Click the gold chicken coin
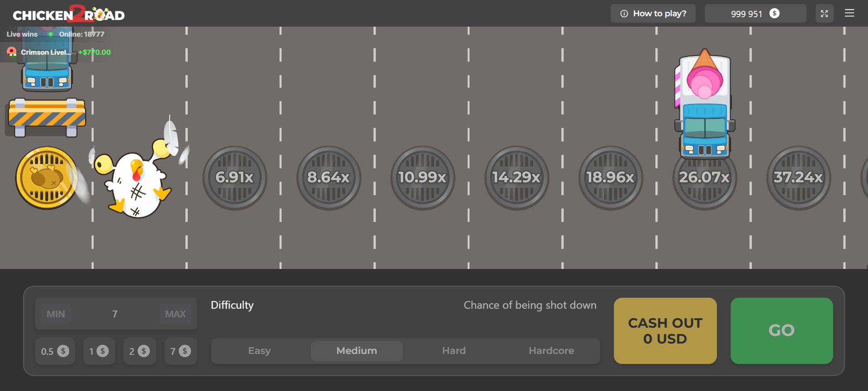 [47, 178]
